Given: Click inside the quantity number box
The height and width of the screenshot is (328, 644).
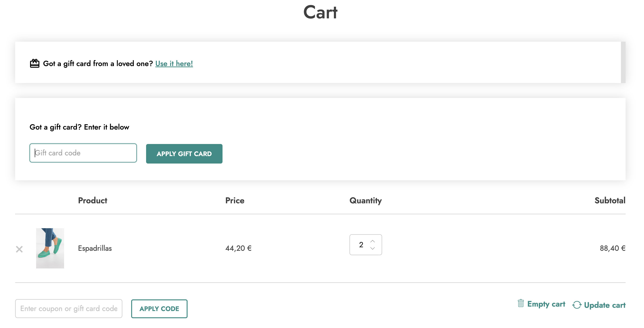Looking at the screenshot, I should point(361,245).
